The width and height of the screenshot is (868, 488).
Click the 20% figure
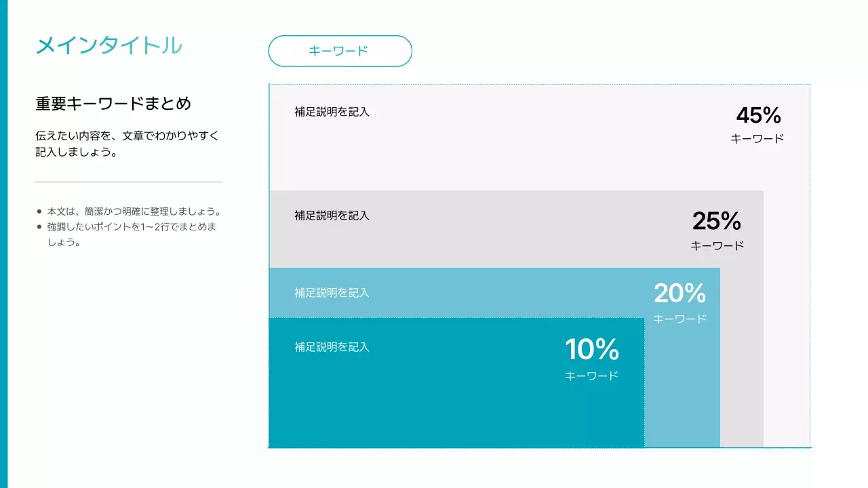click(679, 293)
